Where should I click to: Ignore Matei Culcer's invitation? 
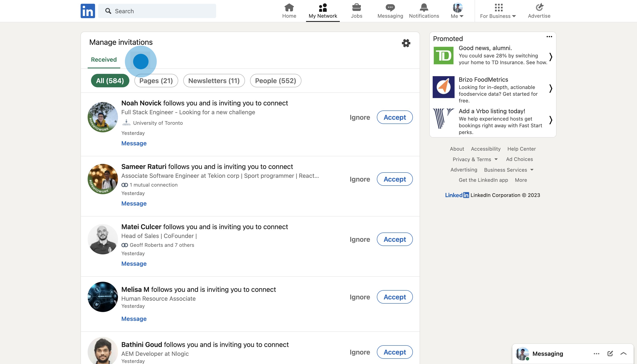coord(360,239)
